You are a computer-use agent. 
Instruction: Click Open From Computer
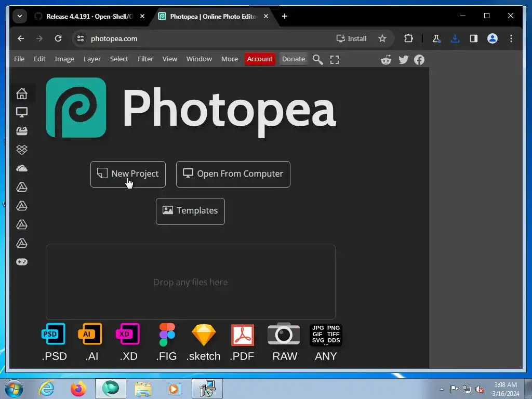click(x=233, y=174)
